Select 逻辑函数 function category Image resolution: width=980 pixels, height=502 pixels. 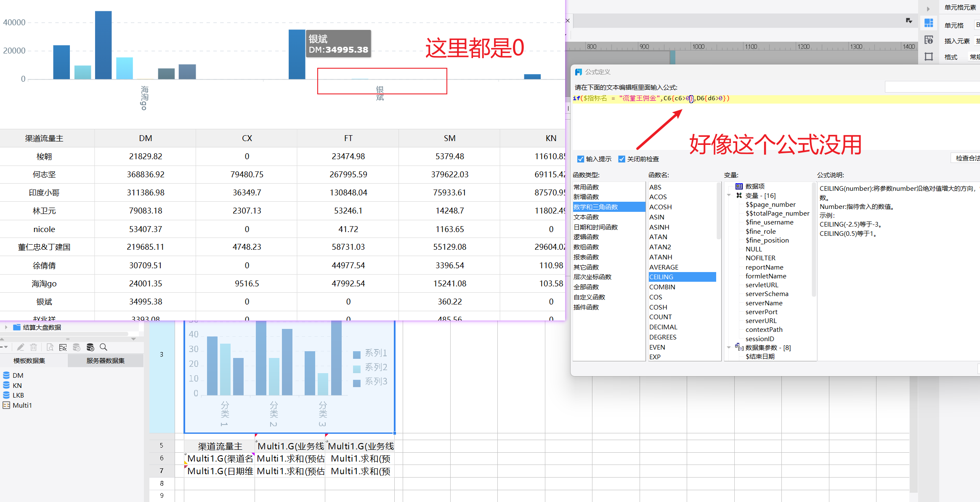(586, 237)
